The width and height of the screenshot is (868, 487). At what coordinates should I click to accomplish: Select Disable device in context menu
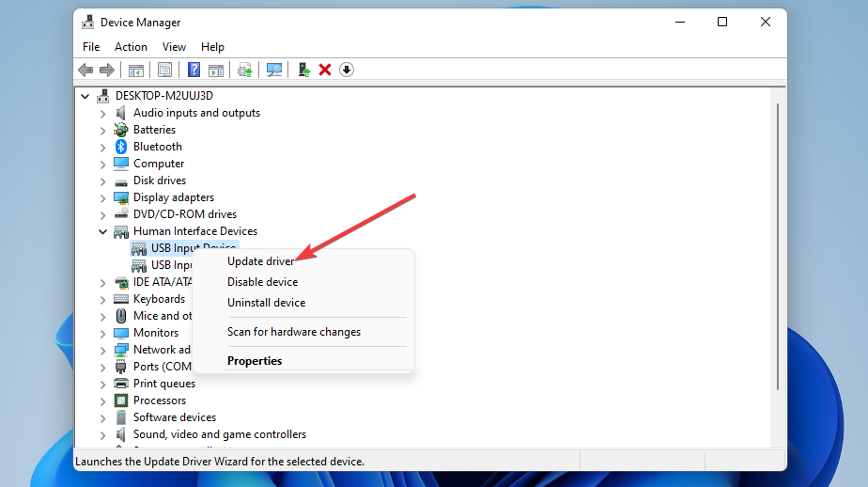[x=262, y=282]
